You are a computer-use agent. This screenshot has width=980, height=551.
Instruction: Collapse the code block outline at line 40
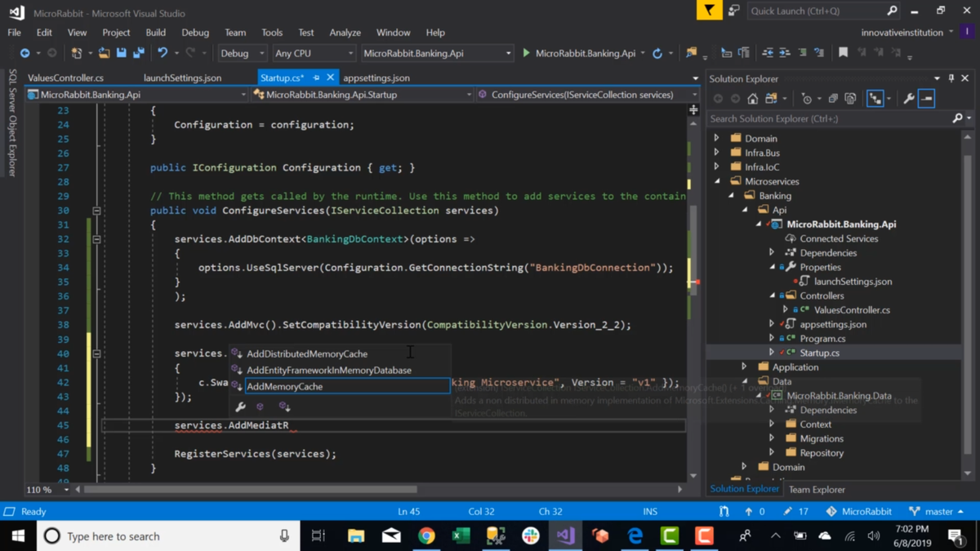[x=96, y=353]
